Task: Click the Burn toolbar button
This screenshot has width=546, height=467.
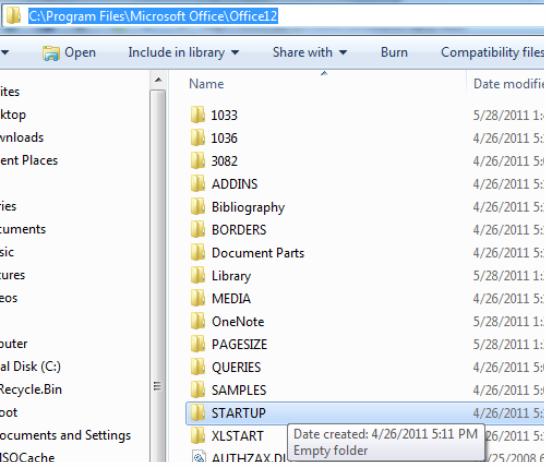Action: point(394,53)
